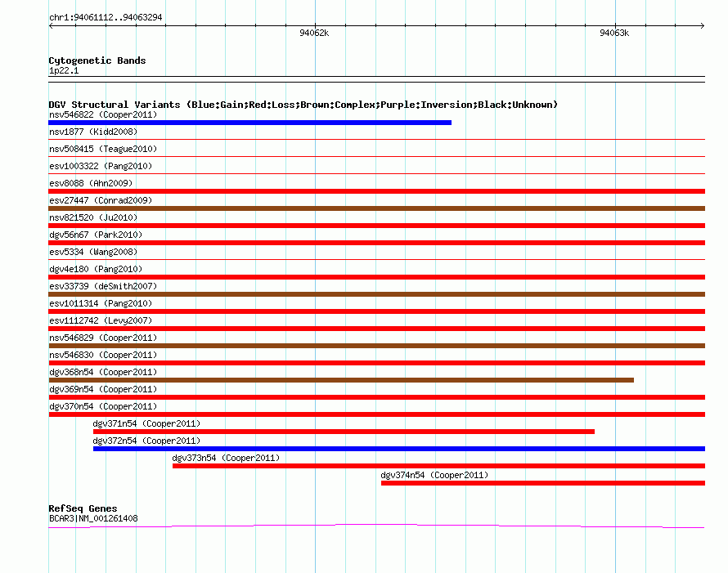Image resolution: width=728 pixels, height=573 pixels.
Task: Click the nsv546830 (Cooper2011) red bar
Action: coord(376,363)
